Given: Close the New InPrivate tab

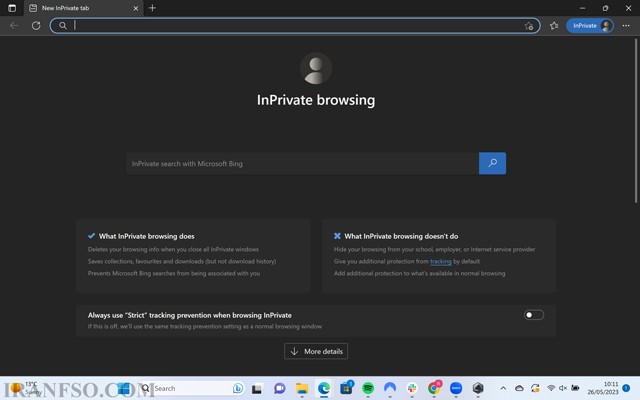Looking at the screenshot, I should 136,8.
